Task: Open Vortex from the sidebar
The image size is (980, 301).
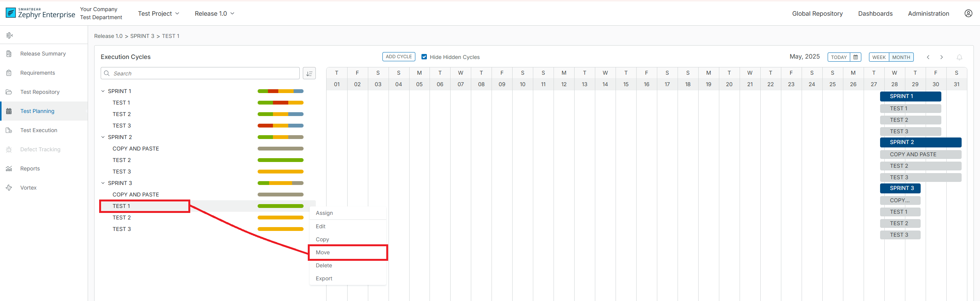Action: pos(28,188)
